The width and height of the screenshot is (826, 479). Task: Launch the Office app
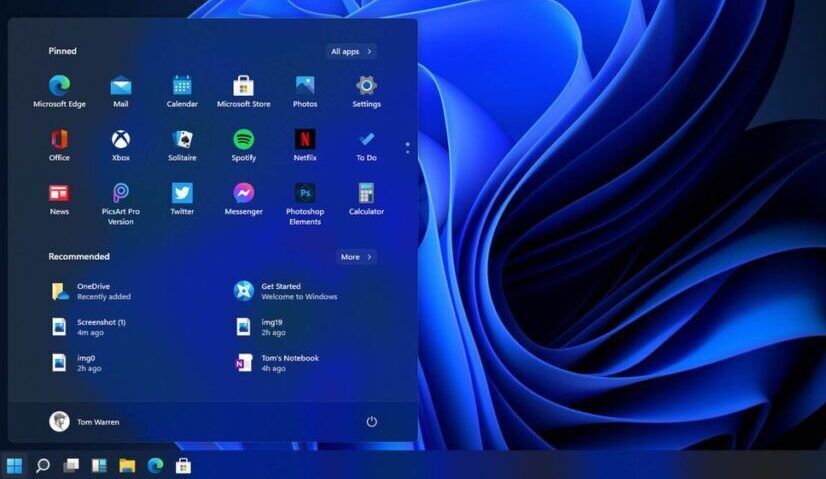click(x=59, y=145)
